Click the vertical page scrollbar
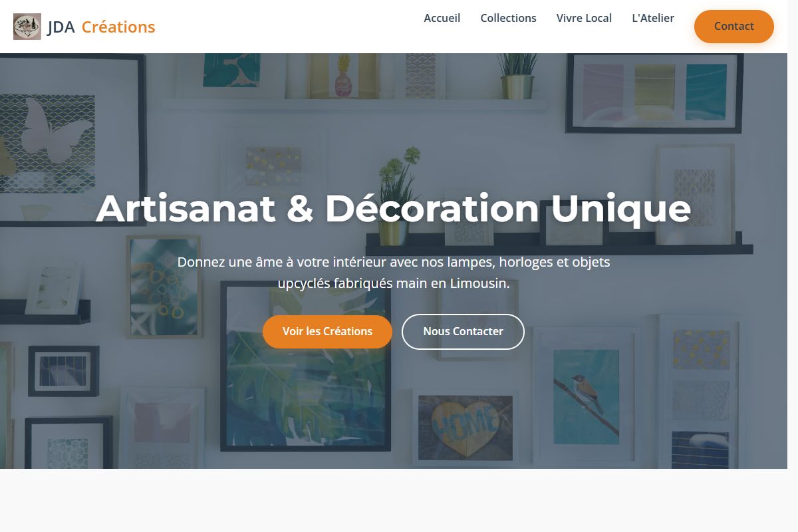Viewport: 798px width, 532px height. click(793, 266)
